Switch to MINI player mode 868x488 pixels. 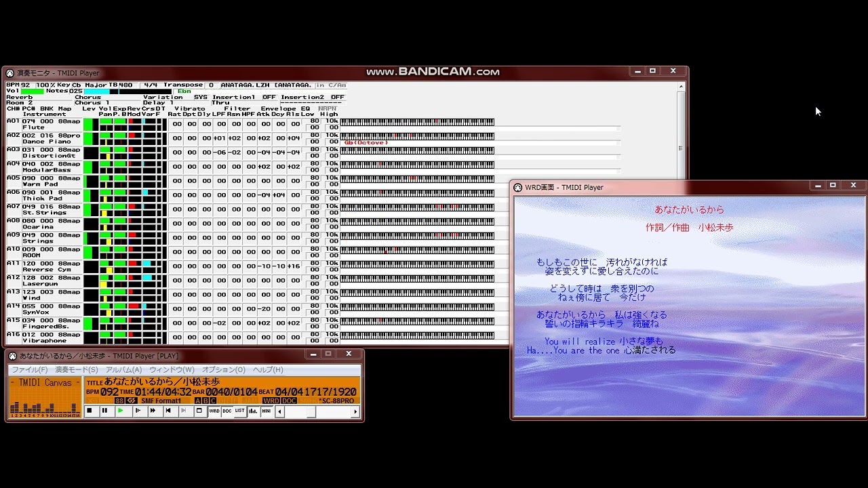click(x=267, y=411)
